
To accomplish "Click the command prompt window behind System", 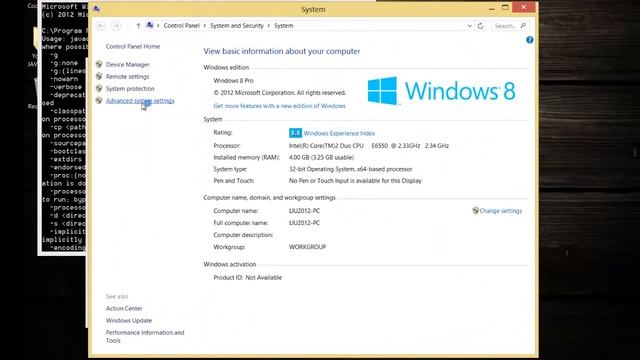I will (x=63, y=127).
